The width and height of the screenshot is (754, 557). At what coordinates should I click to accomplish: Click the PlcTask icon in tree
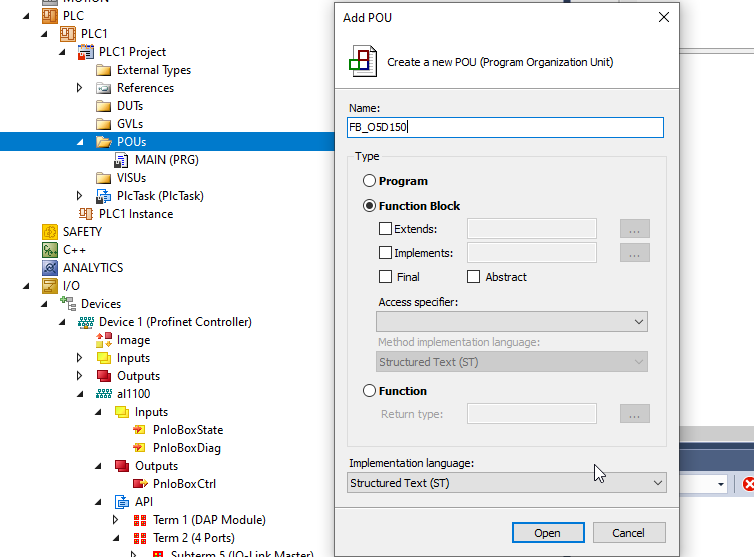[104, 196]
